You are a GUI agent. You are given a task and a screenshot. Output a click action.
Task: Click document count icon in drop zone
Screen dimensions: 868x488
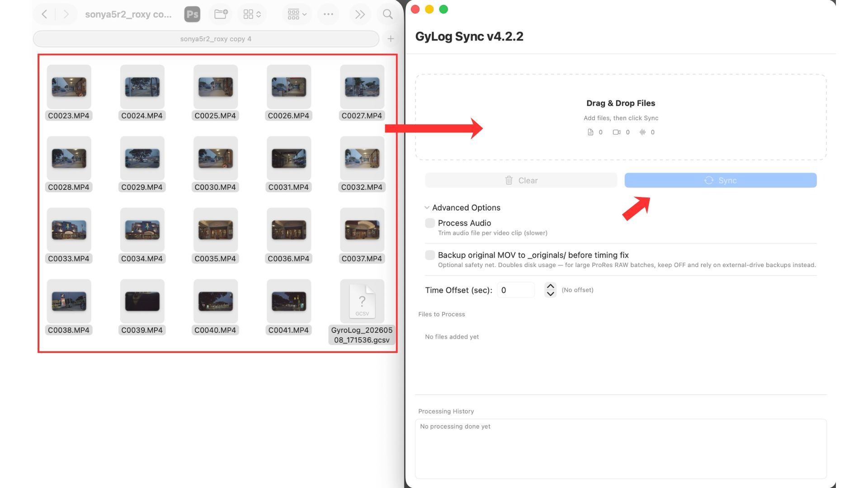(590, 132)
